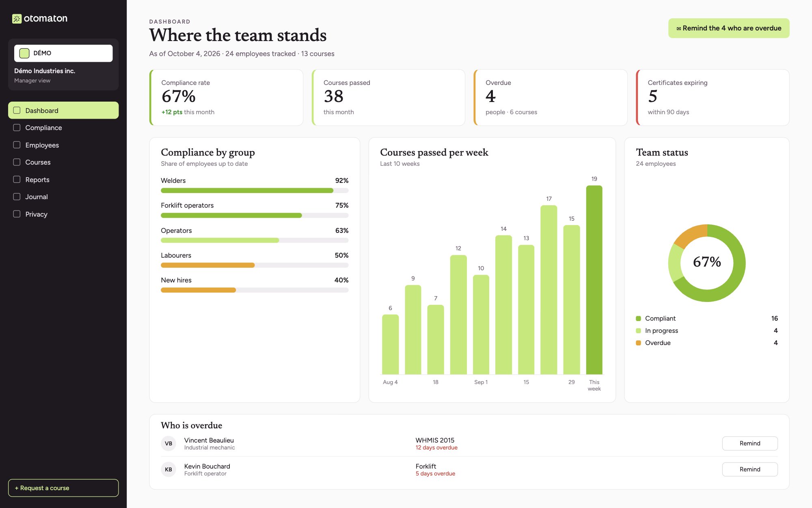812x508 pixels.
Task: Click the 67% donut chart
Action: coord(706,263)
